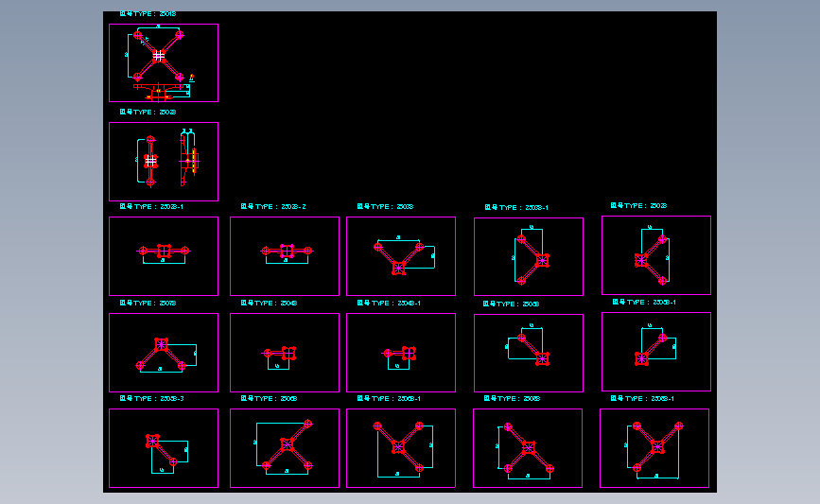Viewport: 820px width, 504px height.
Task: Click the TYPE label above the vertical fitting drawing
Action: coord(148,112)
